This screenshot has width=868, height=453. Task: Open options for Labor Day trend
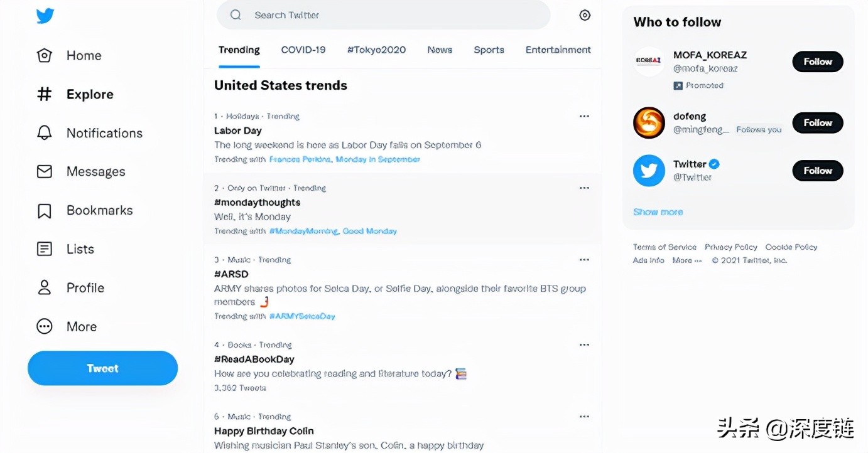click(584, 116)
